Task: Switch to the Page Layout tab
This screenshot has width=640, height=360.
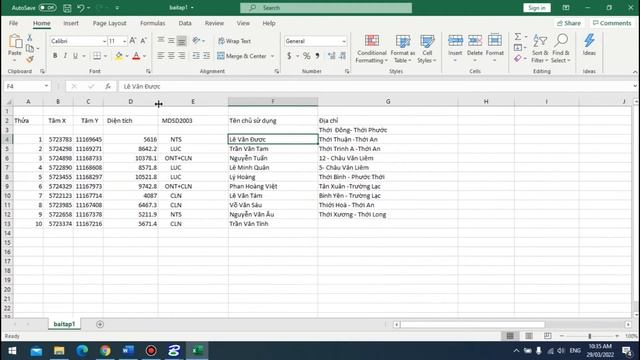Action: click(x=109, y=23)
